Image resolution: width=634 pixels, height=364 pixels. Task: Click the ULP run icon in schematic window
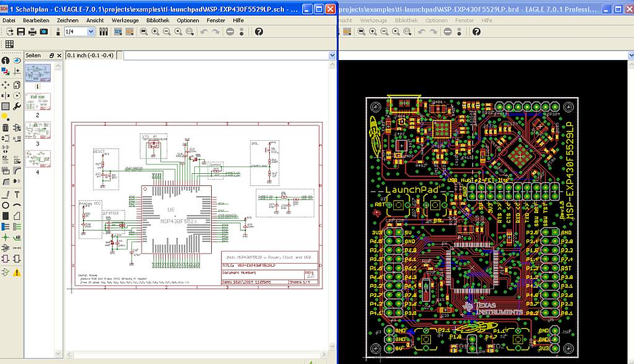click(129, 32)
